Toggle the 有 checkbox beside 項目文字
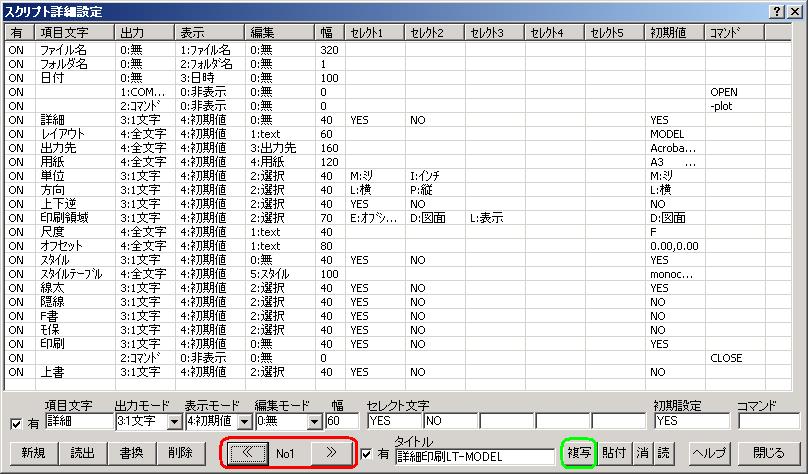 14,422
